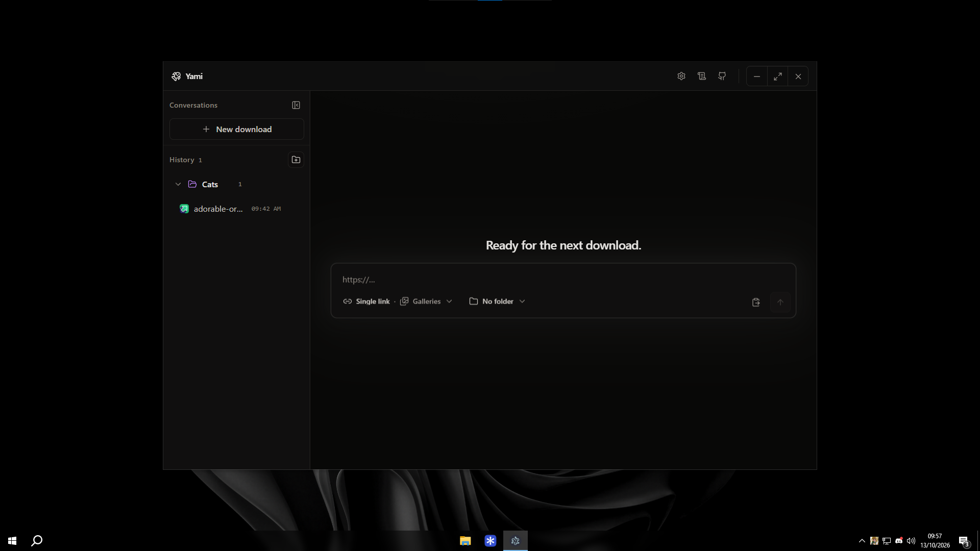The image size is (980, 551).
Task: Open the GitHub cat icon
Action: [x=722, y=77]
